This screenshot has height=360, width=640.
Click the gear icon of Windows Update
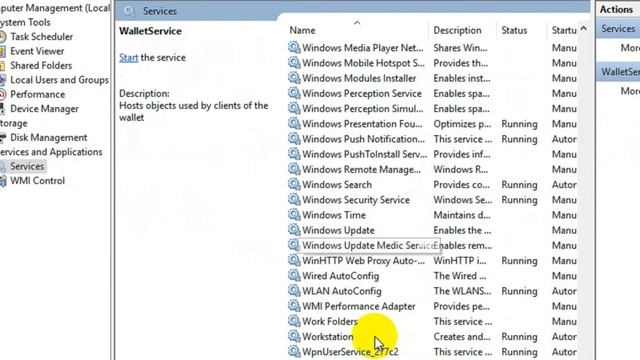coord(293,230)
